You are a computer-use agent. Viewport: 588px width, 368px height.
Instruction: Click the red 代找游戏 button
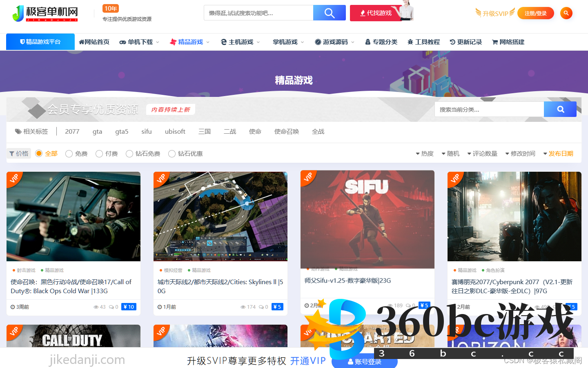[x=376, y=13]
